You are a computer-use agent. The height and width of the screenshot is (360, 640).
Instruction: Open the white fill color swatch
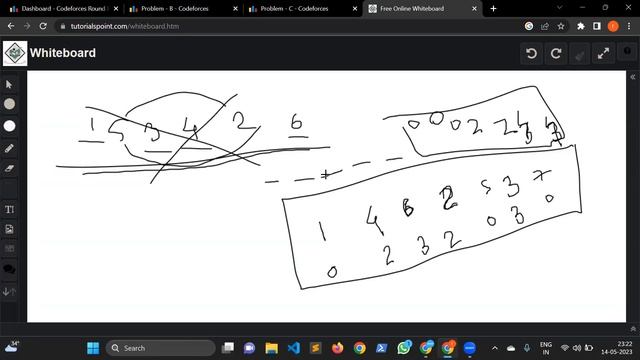9,126
